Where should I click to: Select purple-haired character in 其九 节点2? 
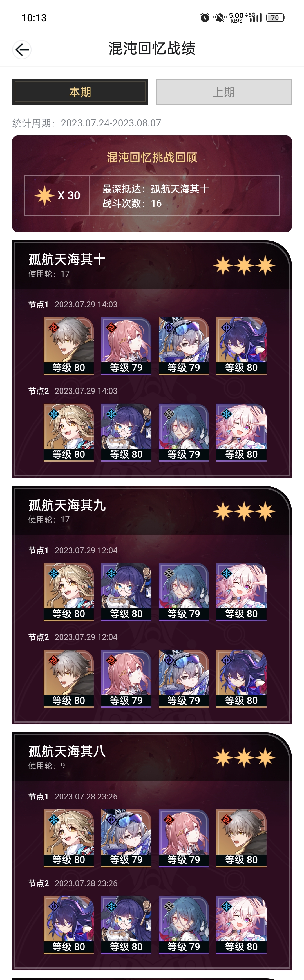241,679
